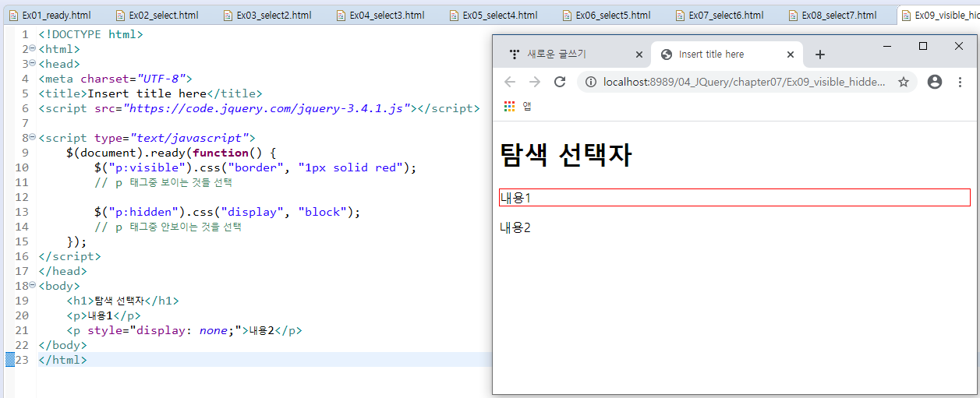Reload the page in Chrome
980x398 pixels.
[x=560, y=82]
